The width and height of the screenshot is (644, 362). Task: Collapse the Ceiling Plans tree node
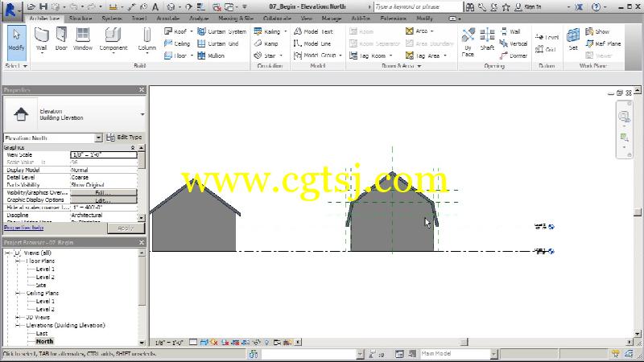coord(18,293)
